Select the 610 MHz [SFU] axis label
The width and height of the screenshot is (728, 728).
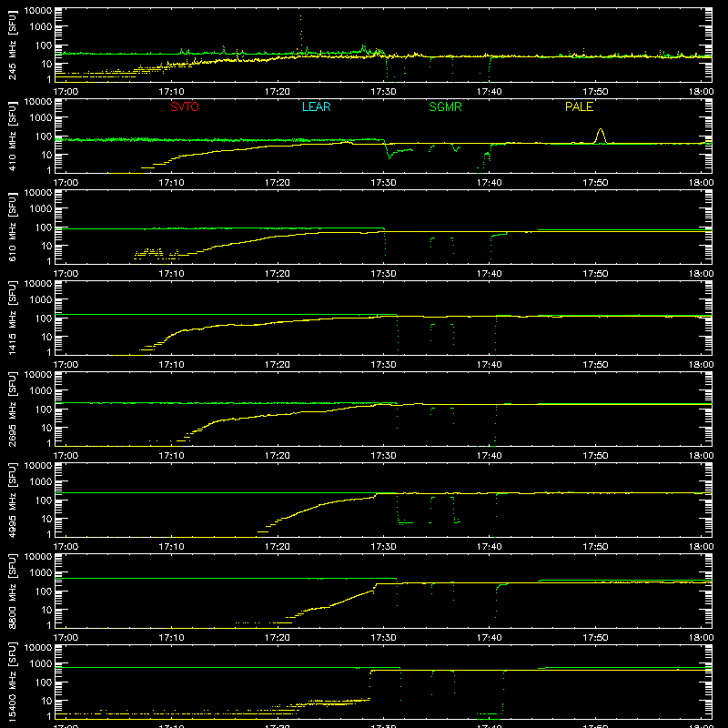click(13, 227)
